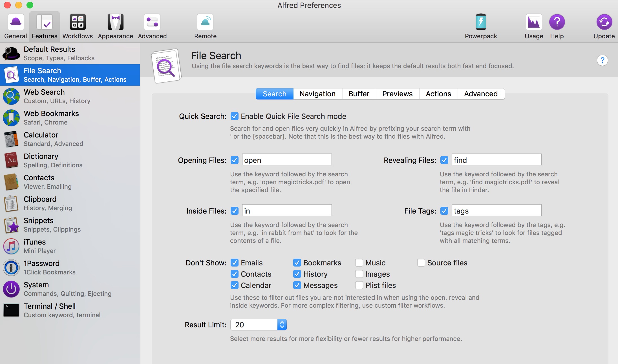This screenshot has height=364, width=618.
Task: Uncheck Don't Show Emails
Action: [x=234, y=263]
